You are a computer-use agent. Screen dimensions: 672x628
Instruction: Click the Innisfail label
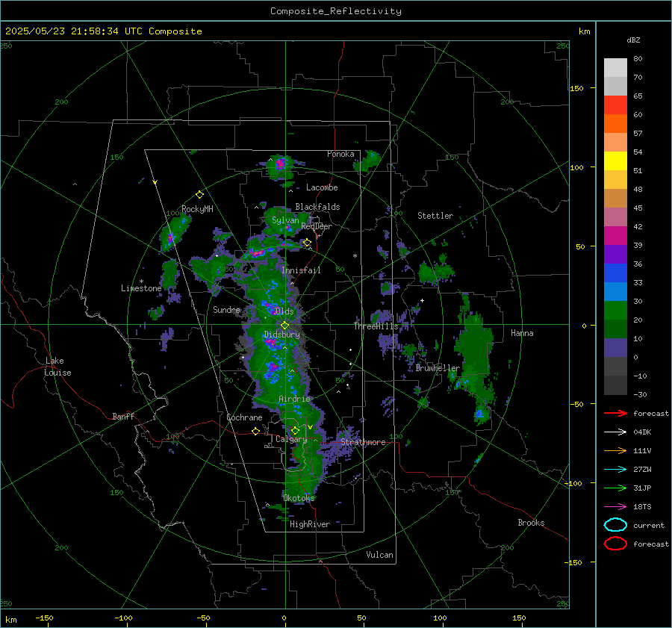click(301, 270)
